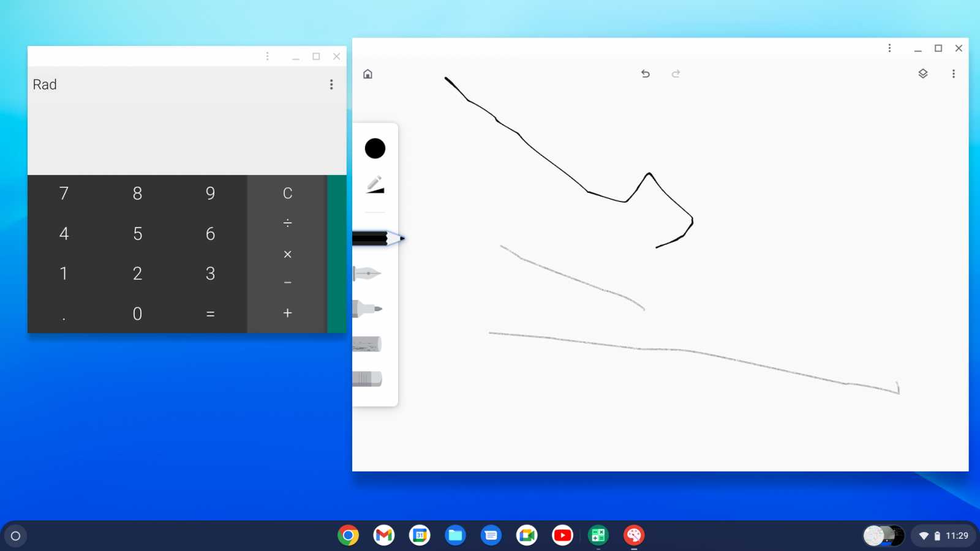Select the eraser tool
The image size is (980, 551).
[367, 379]
